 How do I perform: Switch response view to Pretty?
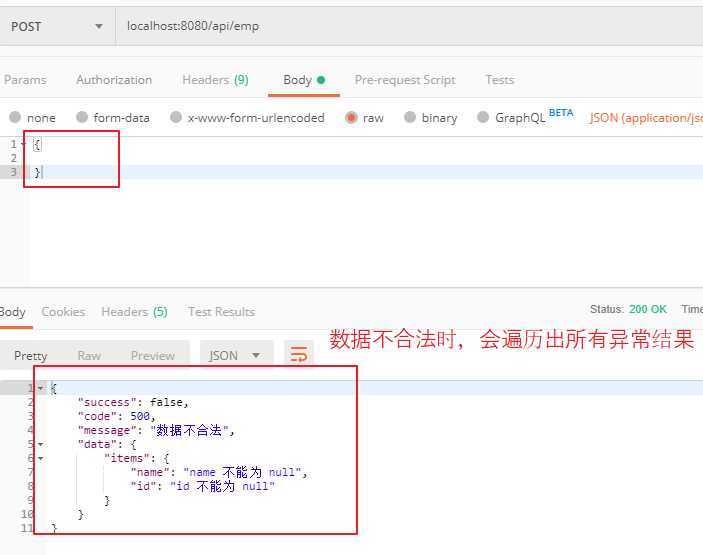30,356
